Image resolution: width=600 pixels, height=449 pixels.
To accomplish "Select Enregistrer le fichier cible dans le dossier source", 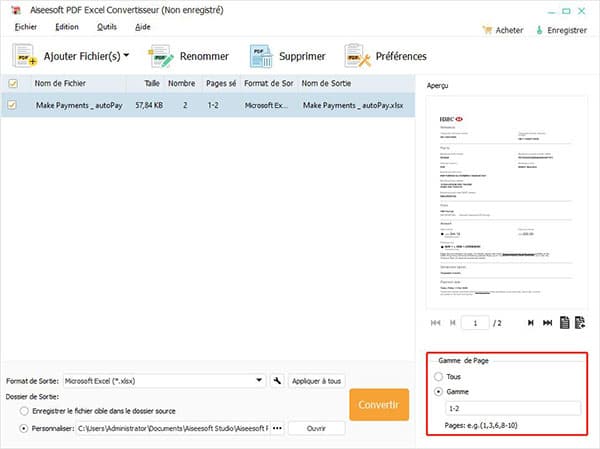I will coord(24,411).
